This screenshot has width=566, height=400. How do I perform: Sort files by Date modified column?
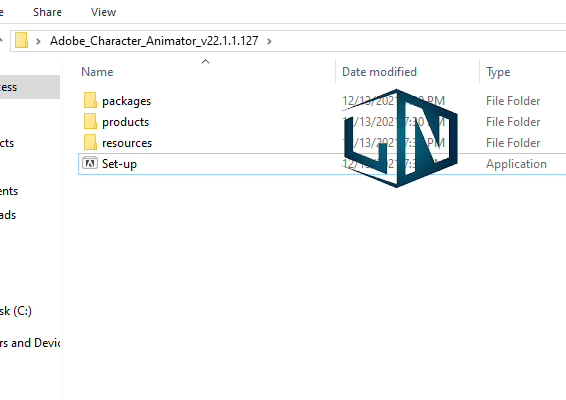coord(379,72)
